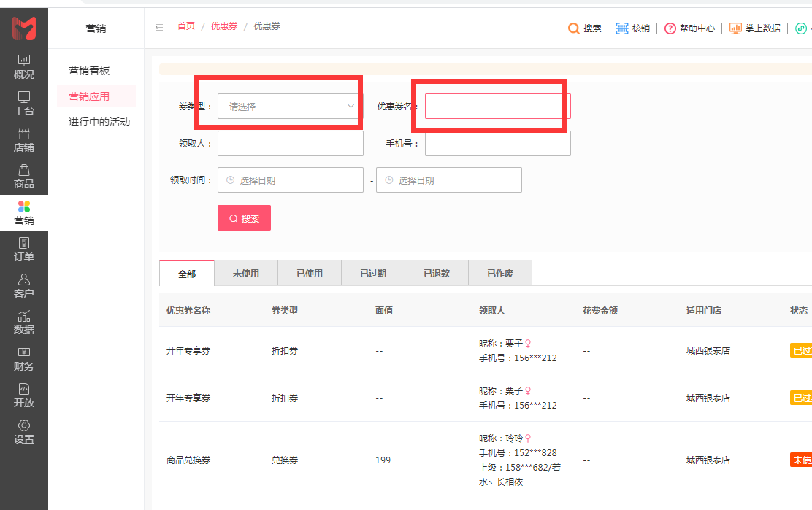The image size is (812, 510).
Task: Switch to the 已作废 tab
Action: click(500, 273)
